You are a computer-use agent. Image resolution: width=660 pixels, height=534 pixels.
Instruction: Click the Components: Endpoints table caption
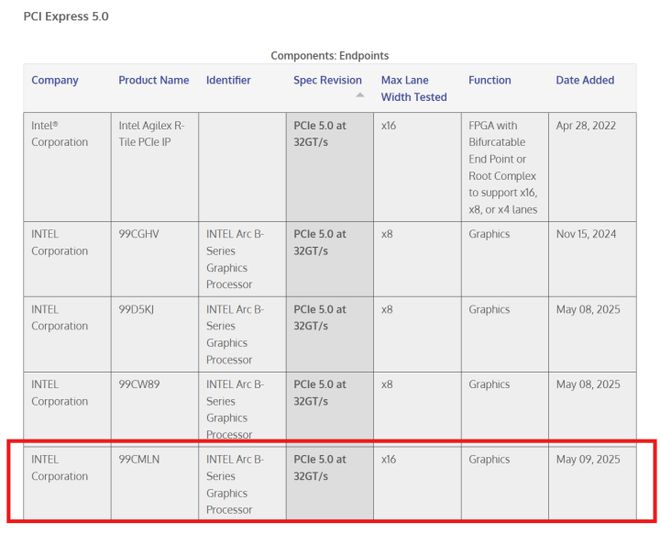pos(330,56)
